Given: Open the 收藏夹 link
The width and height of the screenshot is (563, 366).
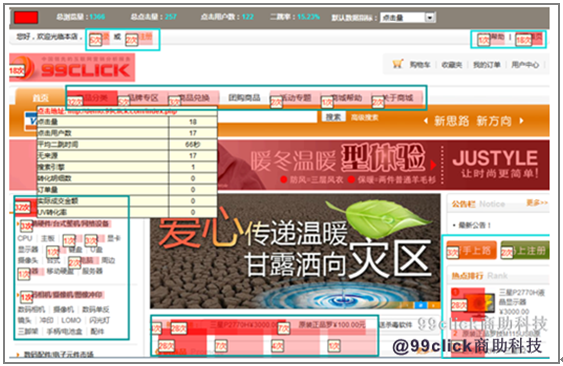Looking at the screenshot, I should (452, 65).
